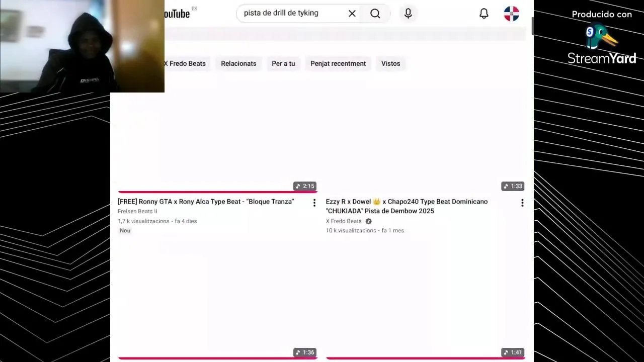Open the account avatar with flag
This screenshot has width=644, height=362.
[511, 14]
